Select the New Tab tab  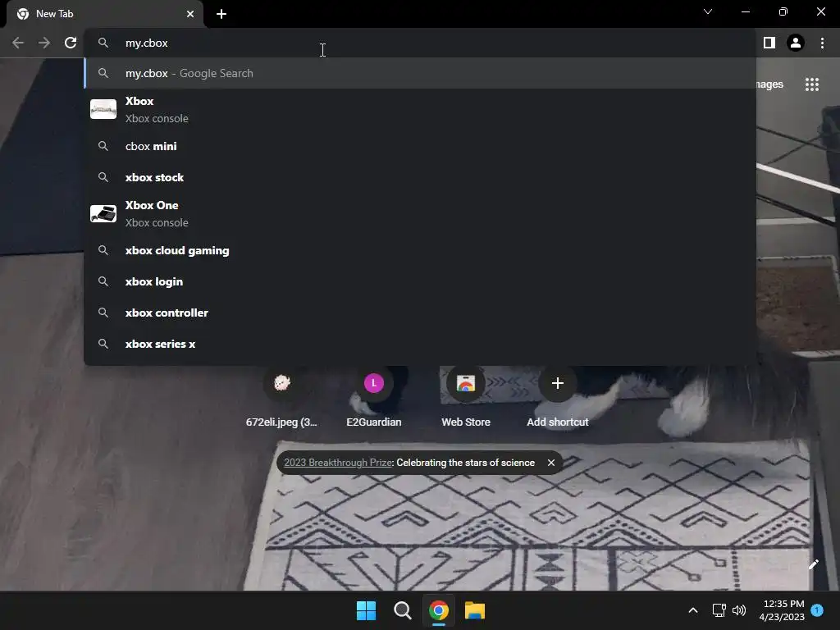coord(106,14)
